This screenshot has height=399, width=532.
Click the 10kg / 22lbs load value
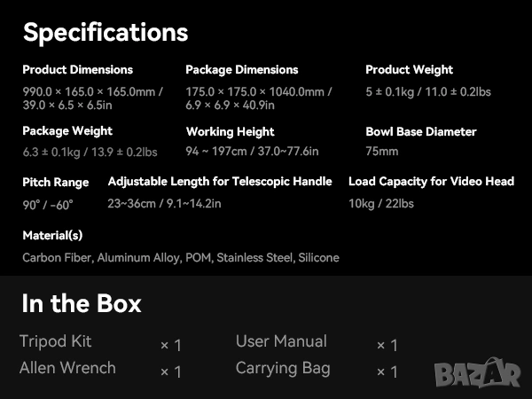click(x=380, y=204)
